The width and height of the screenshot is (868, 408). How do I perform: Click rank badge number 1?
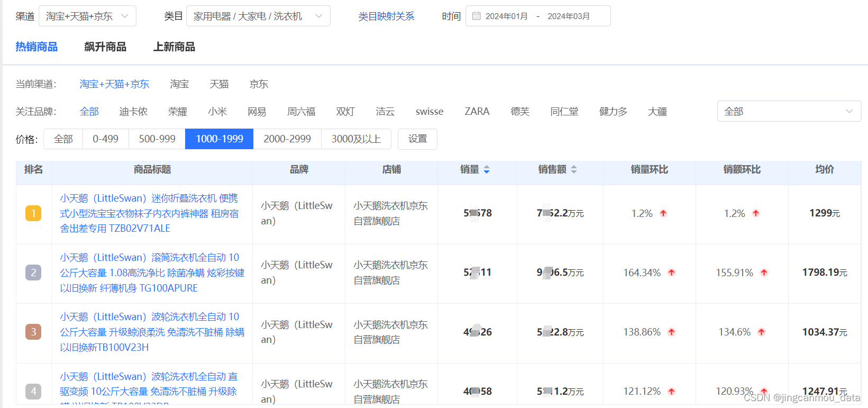[33, 213]
